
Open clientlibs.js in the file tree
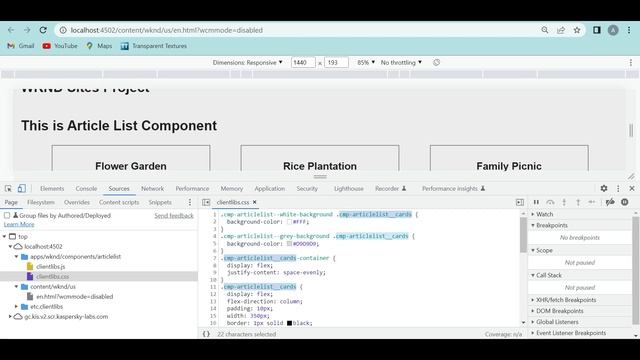[x=50, y=267]
